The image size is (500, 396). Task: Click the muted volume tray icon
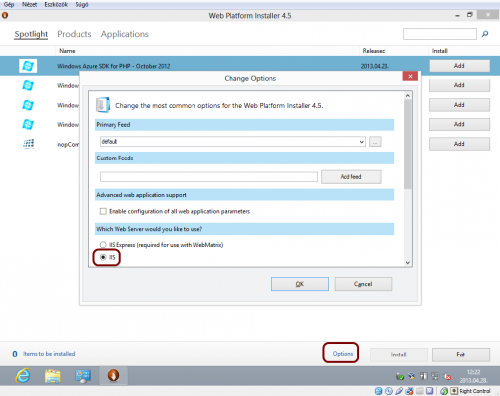click(x=447, y=376)
